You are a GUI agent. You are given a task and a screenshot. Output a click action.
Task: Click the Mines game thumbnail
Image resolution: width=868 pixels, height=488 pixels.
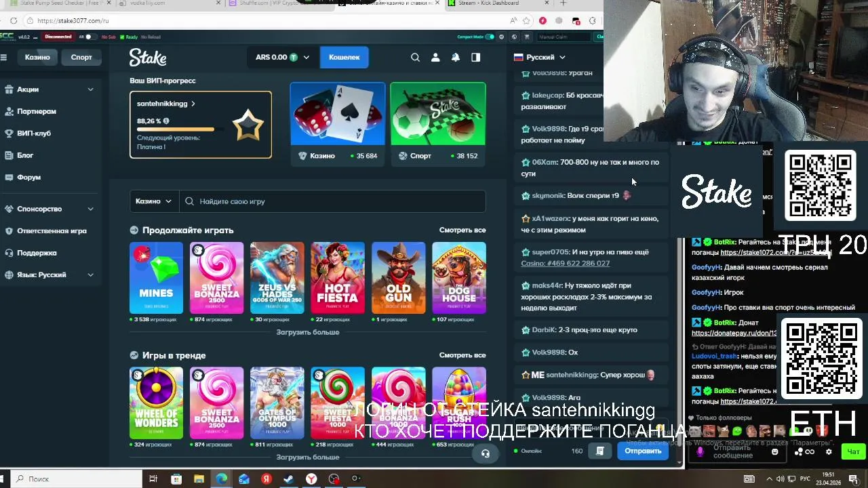156,278
